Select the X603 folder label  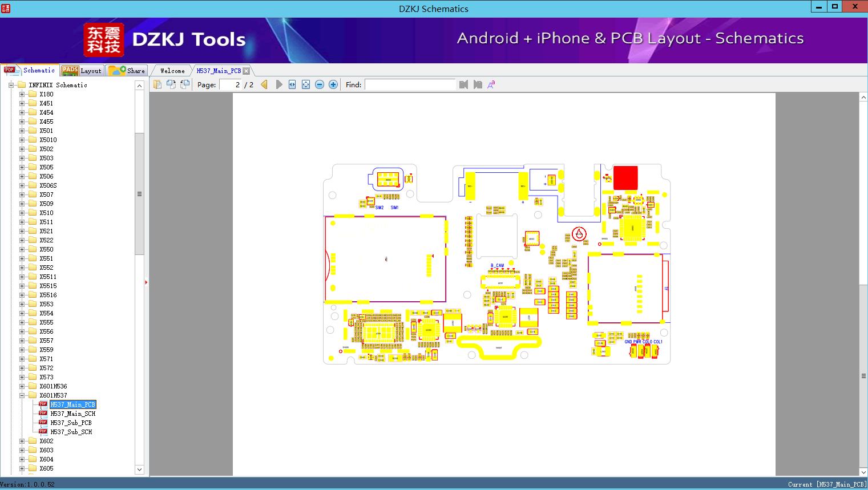[46, 450]
